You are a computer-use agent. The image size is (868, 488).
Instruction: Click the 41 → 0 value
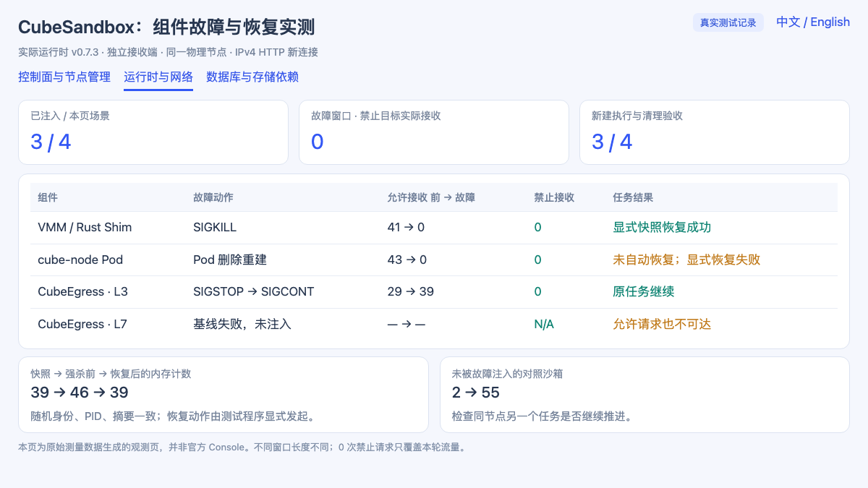406,227
